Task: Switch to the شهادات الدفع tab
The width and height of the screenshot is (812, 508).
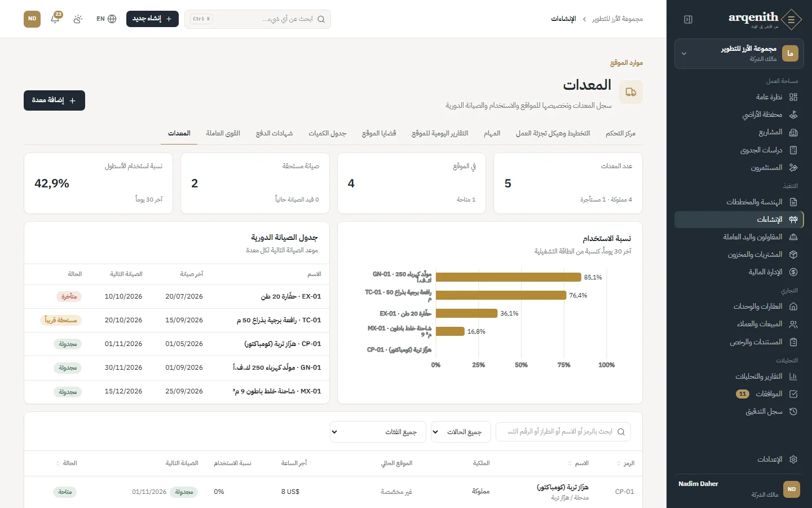Action: coord(274,134)
